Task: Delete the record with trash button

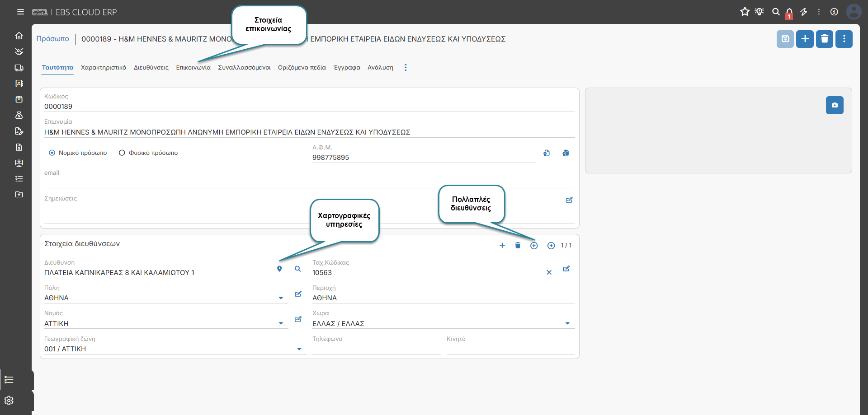Action: point(825,39)
